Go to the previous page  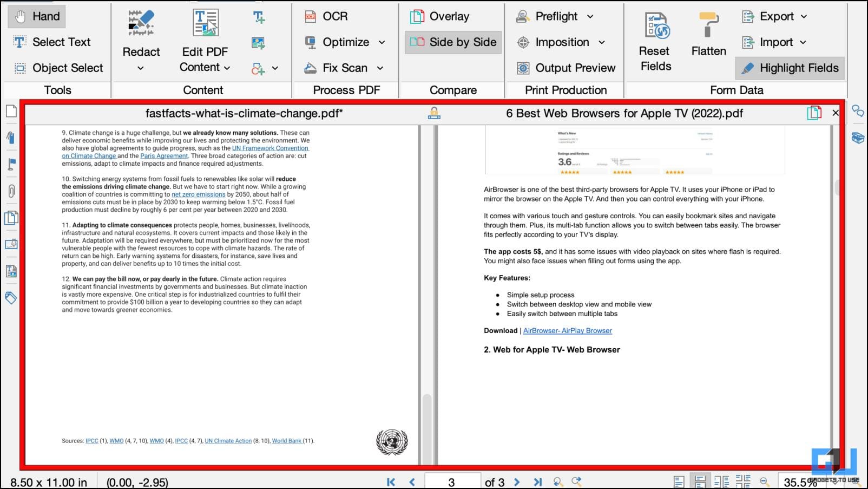412,482
